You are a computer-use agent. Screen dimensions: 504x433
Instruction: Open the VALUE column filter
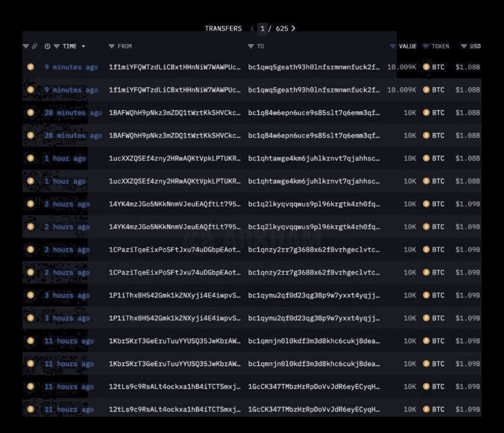393,46
